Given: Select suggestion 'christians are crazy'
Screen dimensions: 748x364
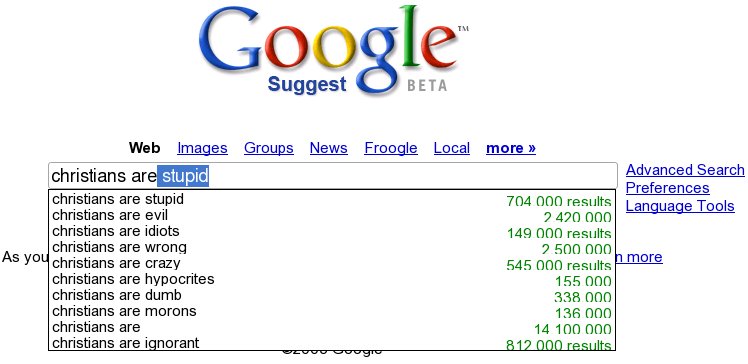Looking at the screenshot, I should pos(332,264).
